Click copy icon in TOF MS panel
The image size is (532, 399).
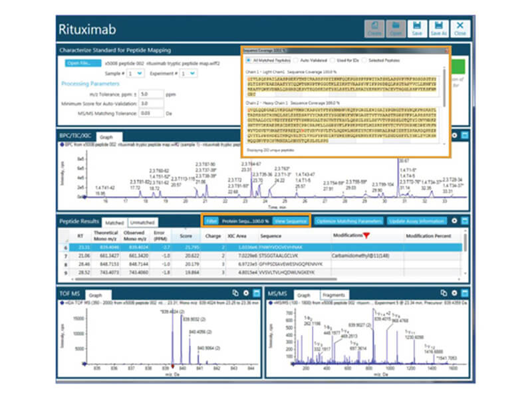pyautogui.click(x=235, y=293)
